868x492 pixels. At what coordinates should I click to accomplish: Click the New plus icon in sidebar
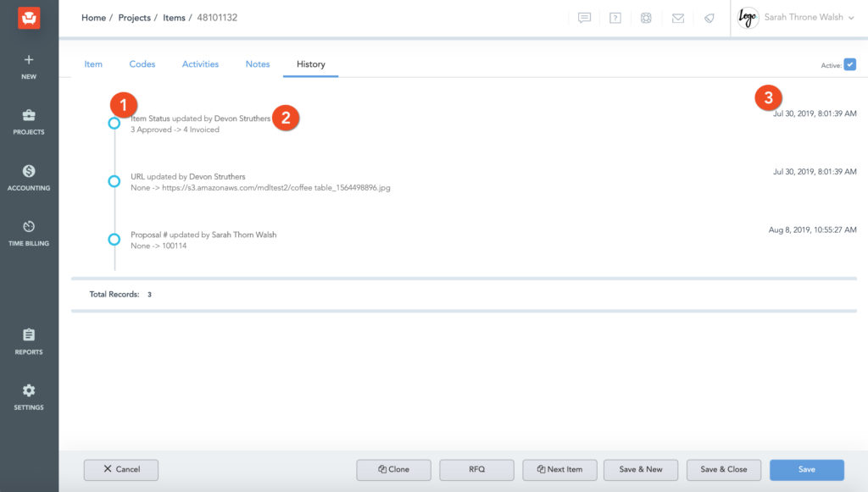click(x=29, y=66)
